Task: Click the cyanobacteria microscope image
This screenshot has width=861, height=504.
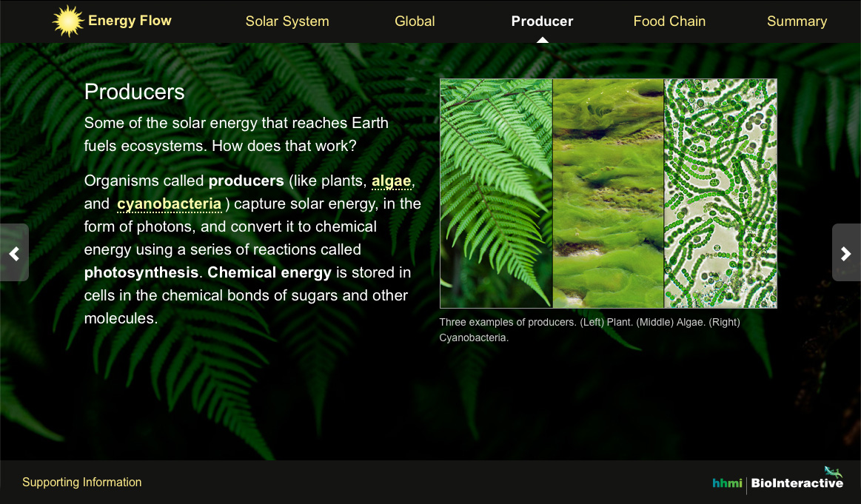Action: tap(720, 192)
